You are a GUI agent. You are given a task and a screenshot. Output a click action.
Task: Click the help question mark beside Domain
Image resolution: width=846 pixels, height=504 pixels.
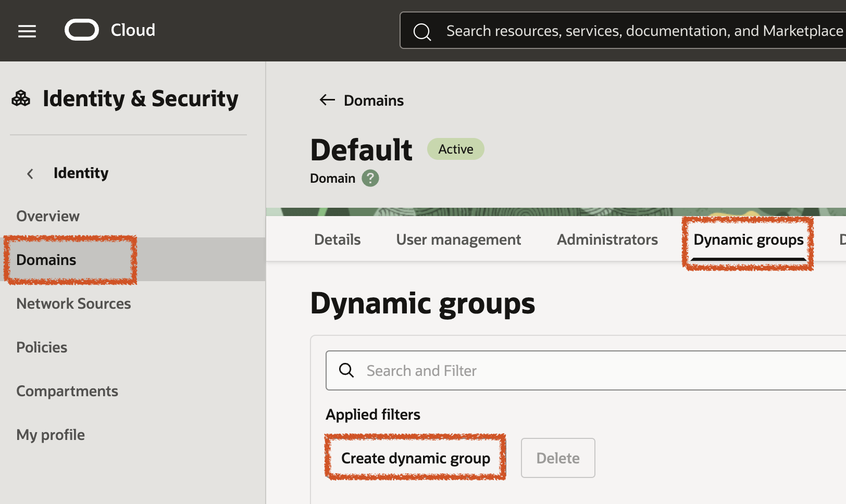coord(370,178)
